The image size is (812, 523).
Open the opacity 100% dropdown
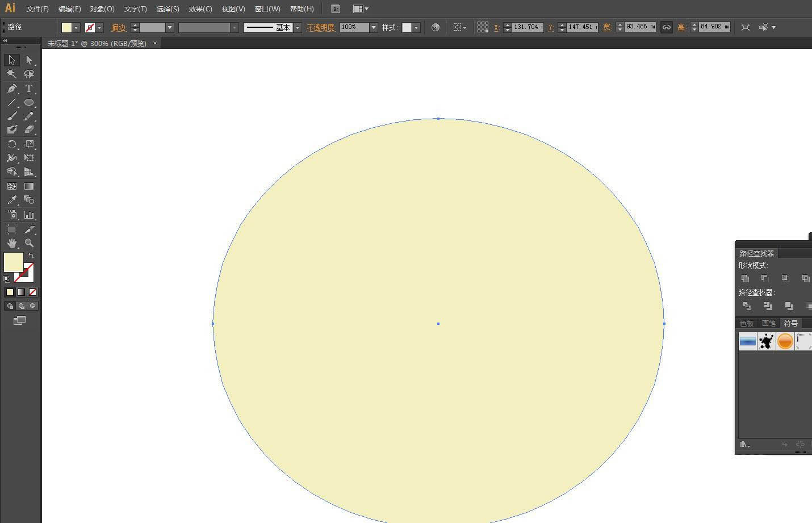pyautogui.click(x=373, y=27)
